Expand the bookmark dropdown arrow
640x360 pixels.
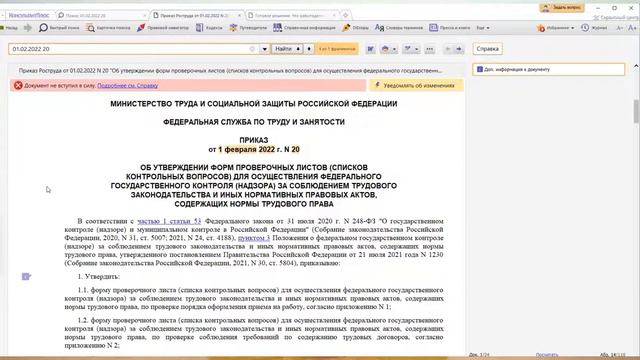click(x=417, y=49)
